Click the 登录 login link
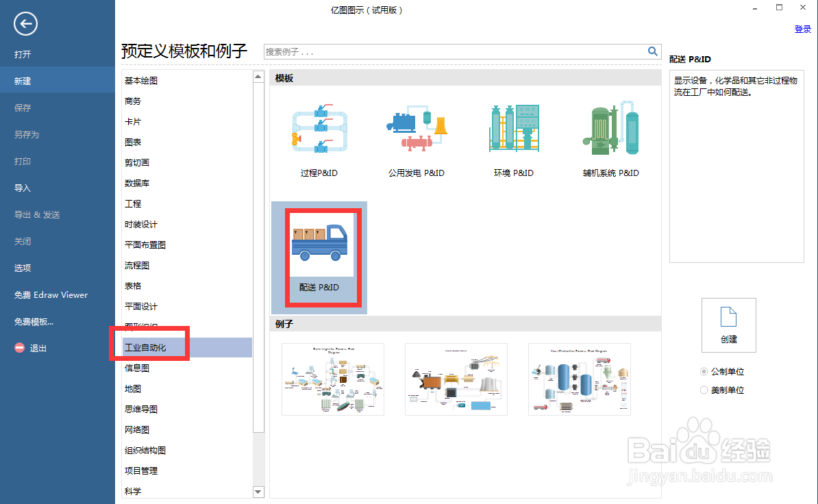The height and width of the screenshot is (504, 818). click(802, 29)
